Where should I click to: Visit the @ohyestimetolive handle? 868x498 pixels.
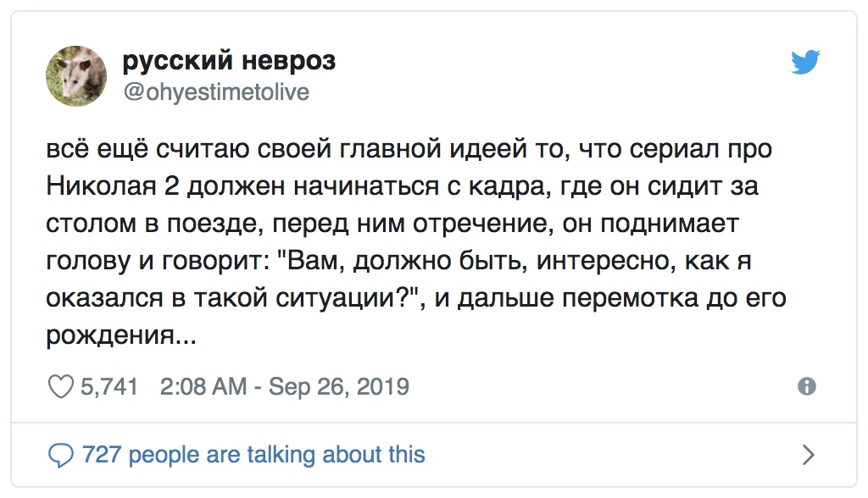(216, 91)
